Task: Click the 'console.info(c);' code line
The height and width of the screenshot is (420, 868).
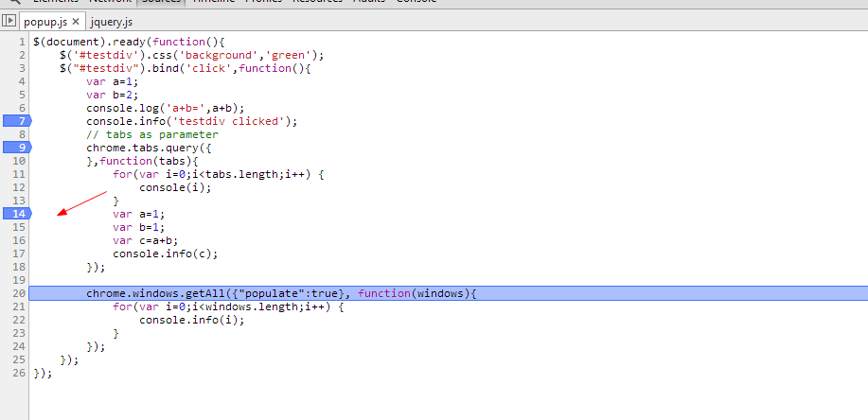Action: [166, 254]
